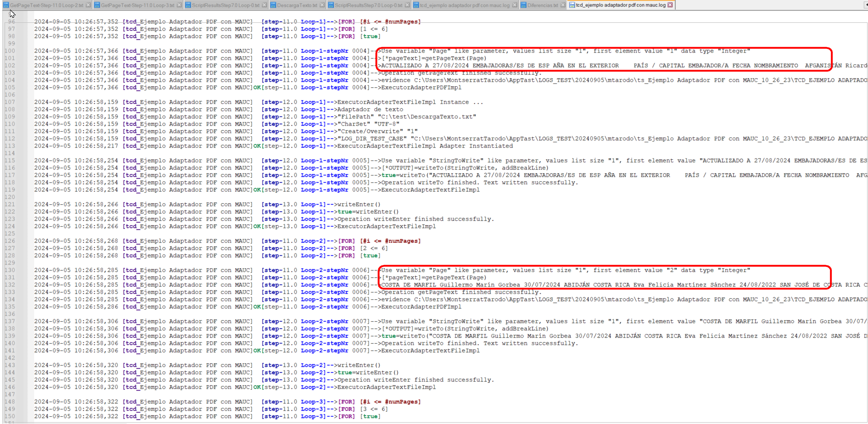Click disk icon on the active log tab
868x424 pixels.
click(x=572, y=5)
